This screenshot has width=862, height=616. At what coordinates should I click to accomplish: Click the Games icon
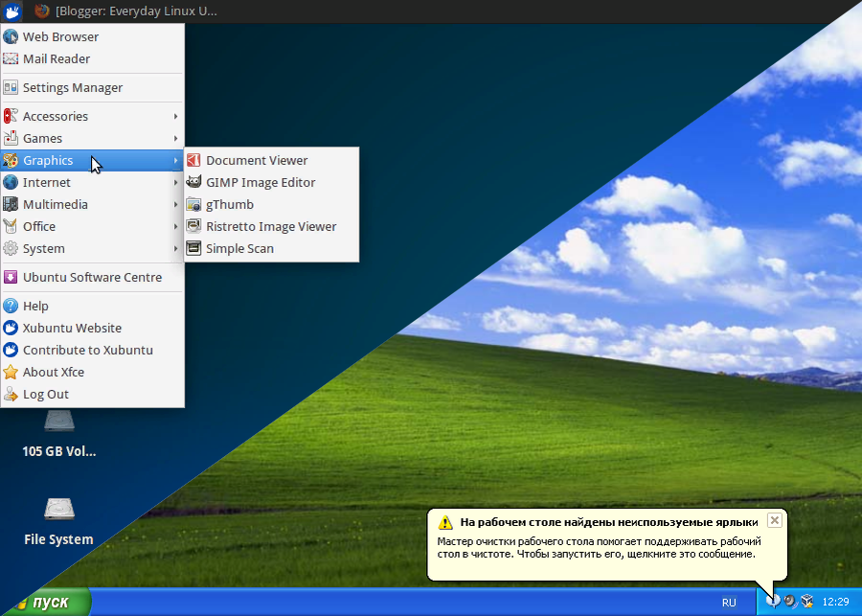pyautogui.click(x=11, y=138)
